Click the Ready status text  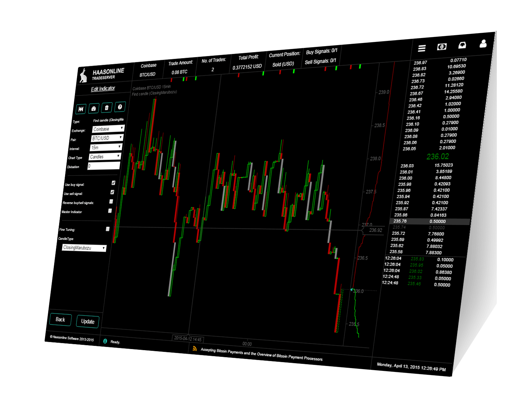[x=115, y=342]
